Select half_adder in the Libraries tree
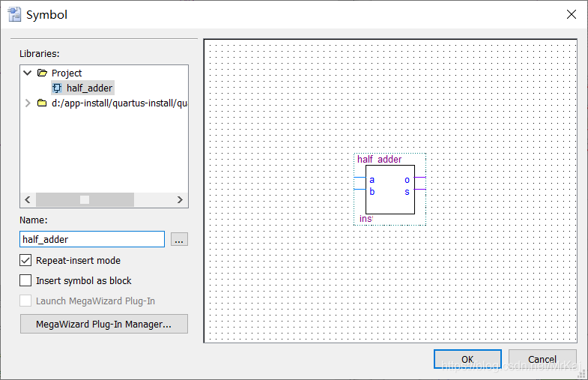Screen dimensions: 588x380 pyautogui.click(x=89, y=88)
